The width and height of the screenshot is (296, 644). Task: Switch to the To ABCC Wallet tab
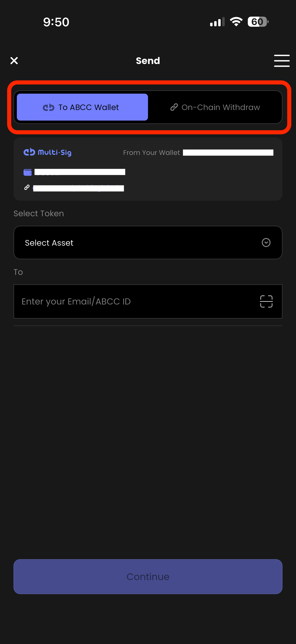tap(82, 107)
